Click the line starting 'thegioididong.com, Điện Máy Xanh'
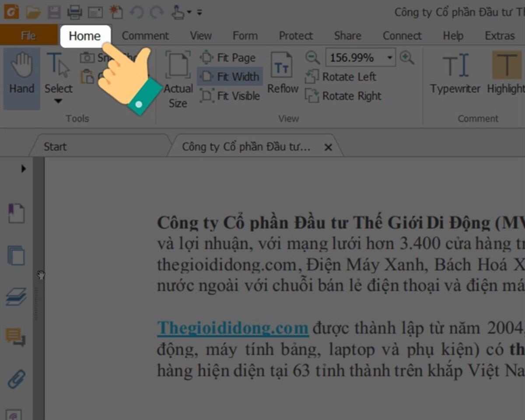Image resolution: width=525 pixels, height=420 pixels. coord(341,265)
